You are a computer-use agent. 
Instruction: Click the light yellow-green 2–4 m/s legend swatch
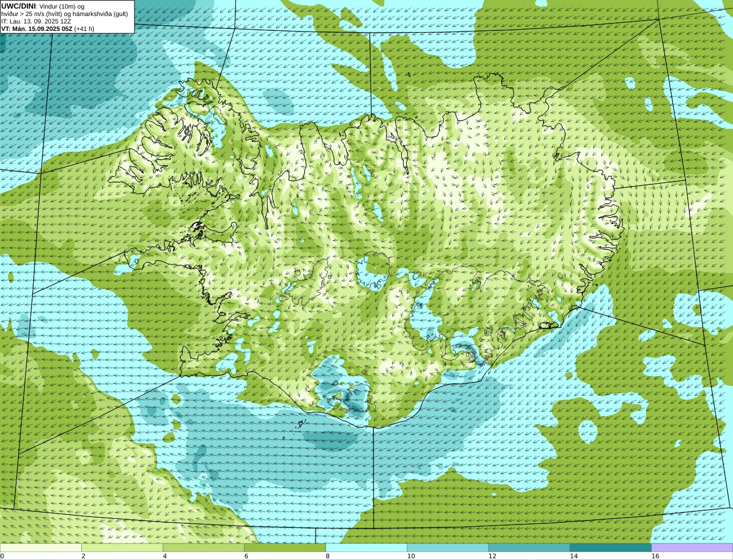click(x=123, y=547)
